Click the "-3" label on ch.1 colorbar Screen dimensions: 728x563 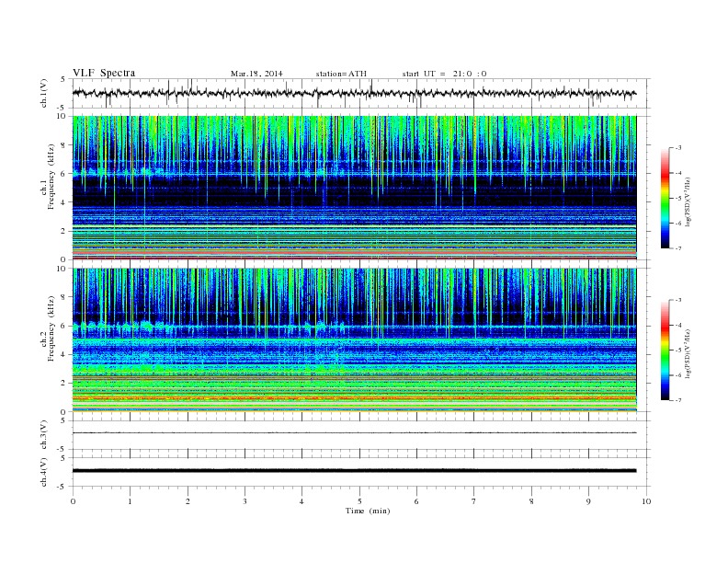pyautogui.click(x=678, y=148)
